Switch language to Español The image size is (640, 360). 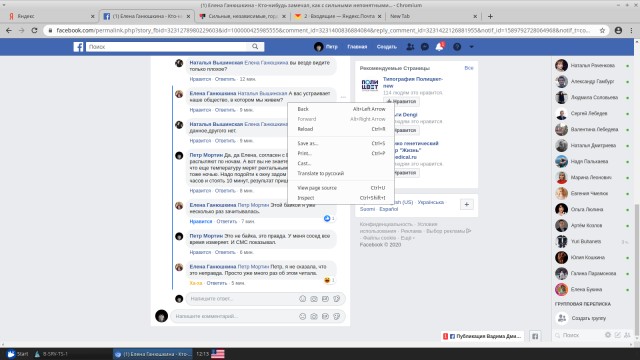click(389, 209)
